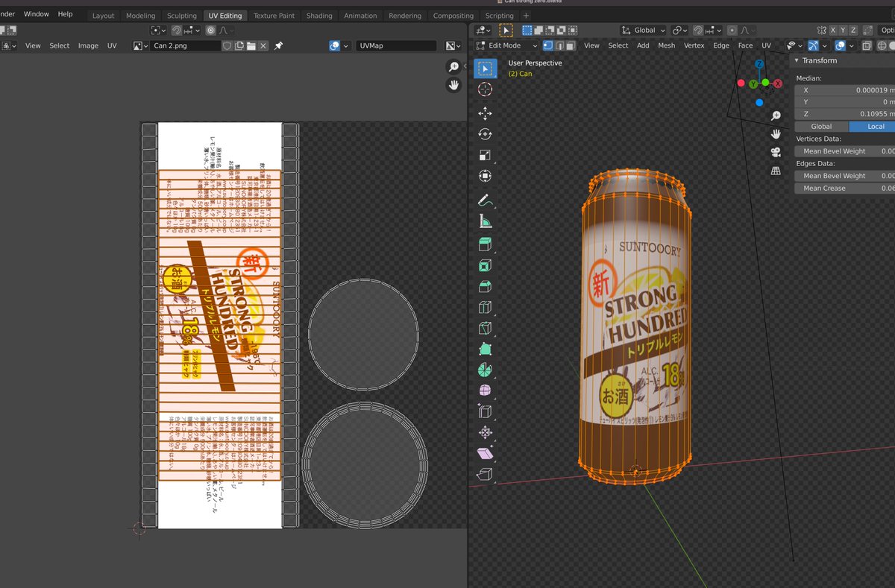Add new workspace with plus tab
The image size is (895, 588).
(526, 16)
